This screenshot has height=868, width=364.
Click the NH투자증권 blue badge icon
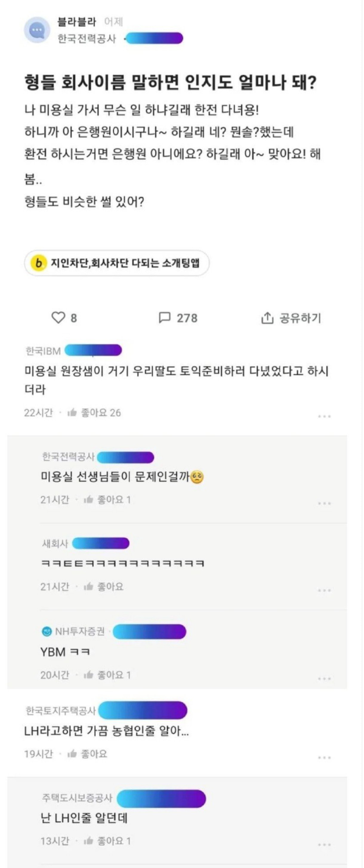(47, 631)
